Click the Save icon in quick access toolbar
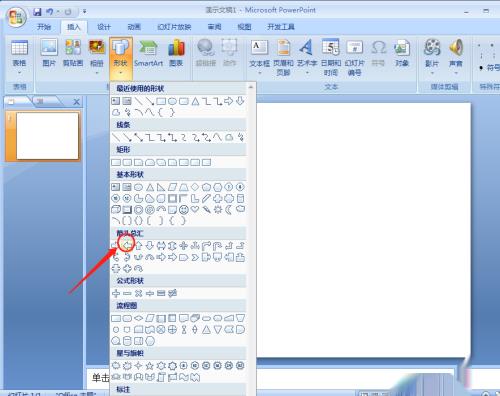Screen dimensions: 500x396 pos(37,12)
